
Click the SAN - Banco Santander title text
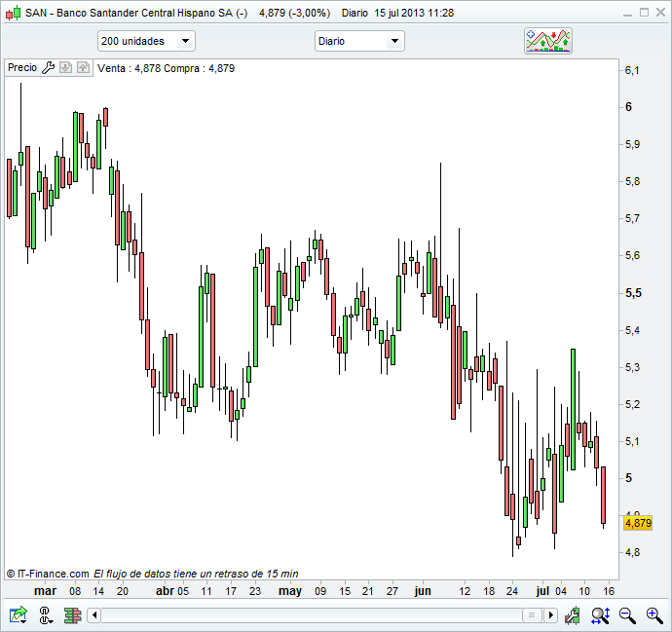tap(136, 13)
